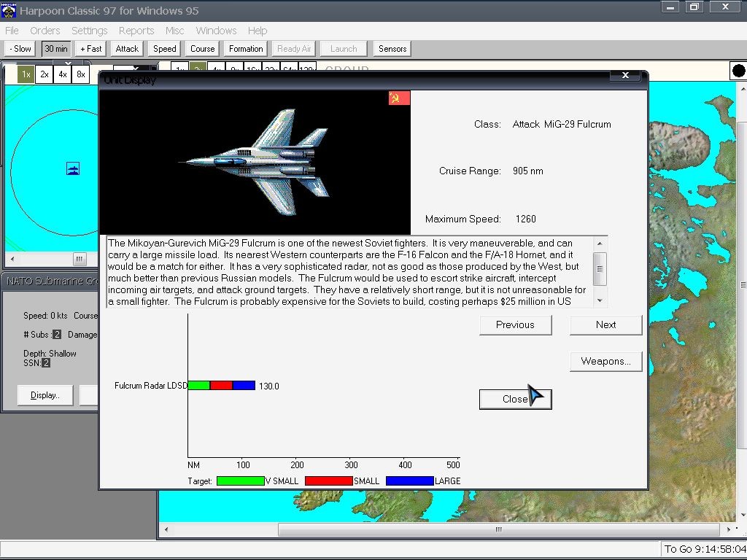Image resolution: width=747 pixels, height=560 pixels.
Task: Click the MiG-29 aircraft picture
Action: click(x=255, y=163)
